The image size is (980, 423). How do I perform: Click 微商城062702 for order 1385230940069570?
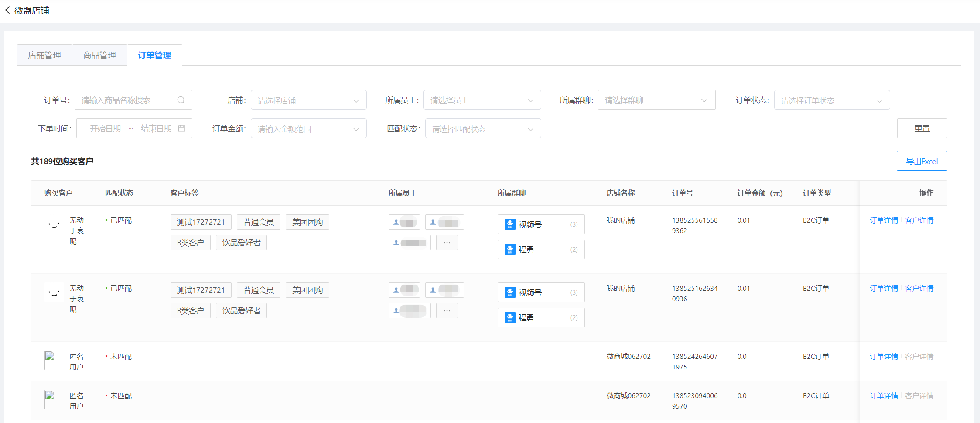pos(628,396)
